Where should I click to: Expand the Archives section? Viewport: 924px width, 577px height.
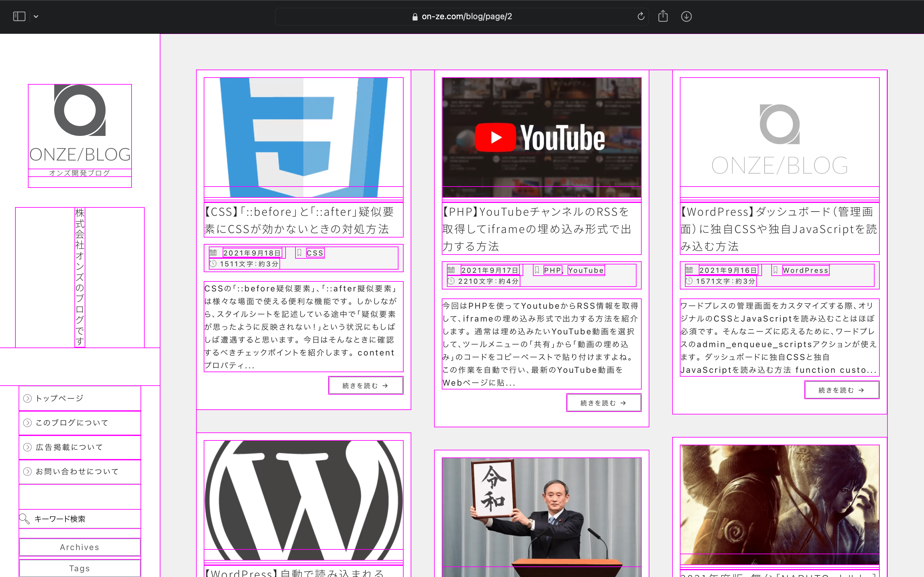click(x=79, y=547)
